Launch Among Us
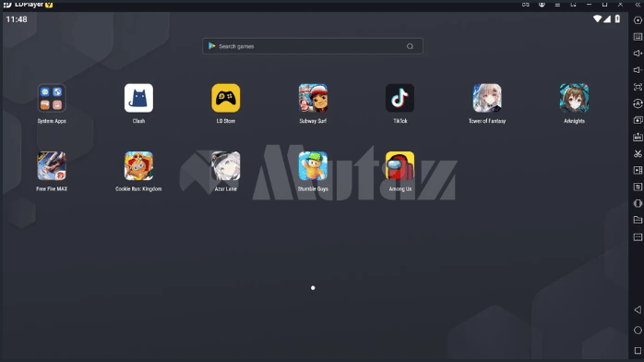 (x=400, y=166)
